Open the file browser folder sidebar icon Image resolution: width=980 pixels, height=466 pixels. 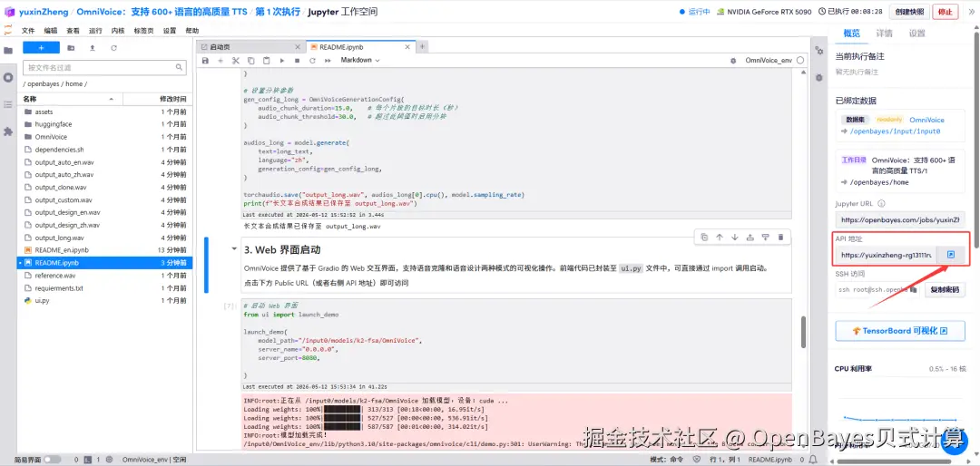tap(8, 51)
